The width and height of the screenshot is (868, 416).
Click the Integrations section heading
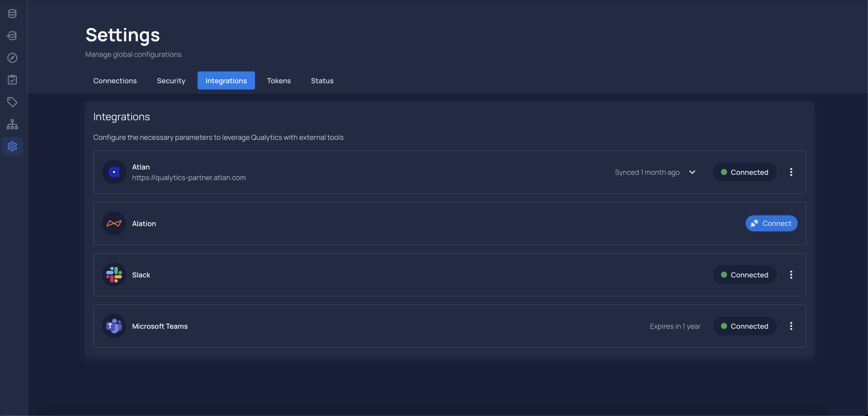[121, 117]
